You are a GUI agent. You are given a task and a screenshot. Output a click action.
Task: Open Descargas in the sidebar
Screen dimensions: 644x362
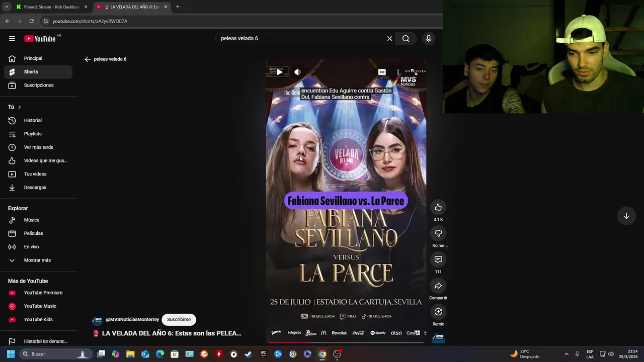click(38, 188)
